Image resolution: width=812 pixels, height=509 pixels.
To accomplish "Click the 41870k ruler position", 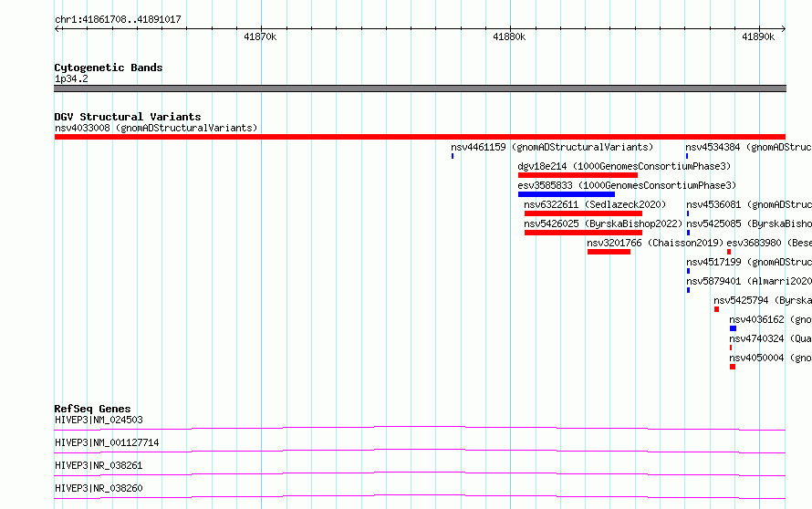I will click(260, 36).
